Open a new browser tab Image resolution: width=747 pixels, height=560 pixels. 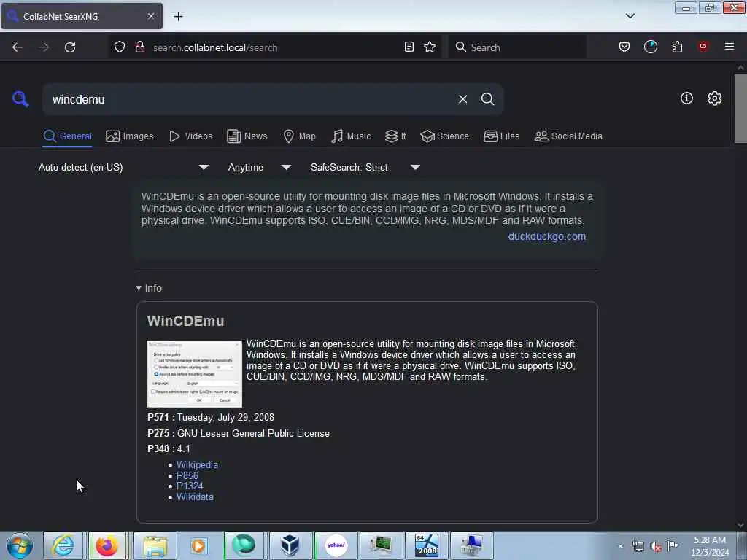(178, 17)
